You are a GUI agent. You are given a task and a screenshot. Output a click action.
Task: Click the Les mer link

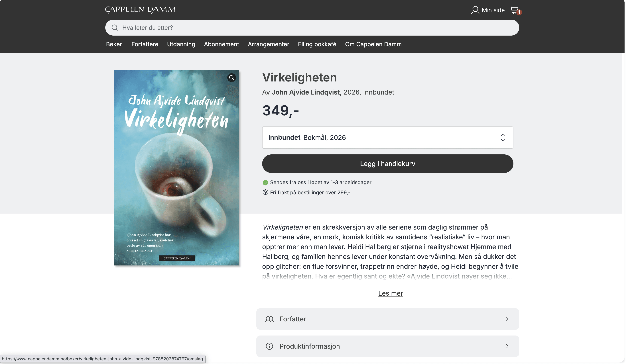(x=391, y=293)
